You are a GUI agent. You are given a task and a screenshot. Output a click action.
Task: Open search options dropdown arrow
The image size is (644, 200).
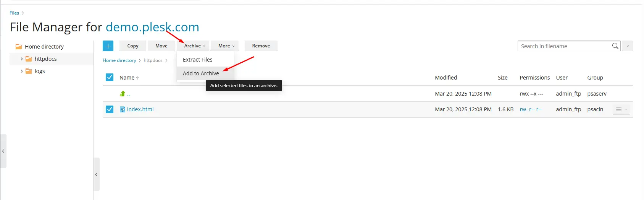click(x=628, y=46)
